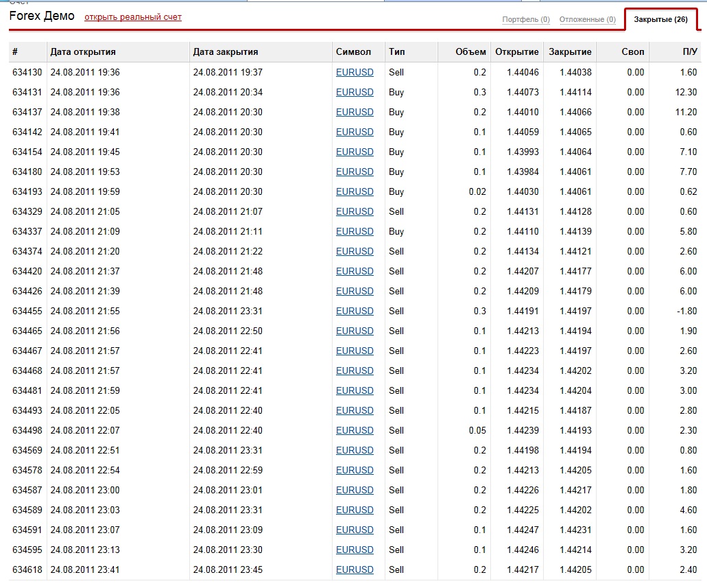Viewport: 707px width, 588px height.
Task: Click the opening price 1.44046
Action: tap(523, 72)
